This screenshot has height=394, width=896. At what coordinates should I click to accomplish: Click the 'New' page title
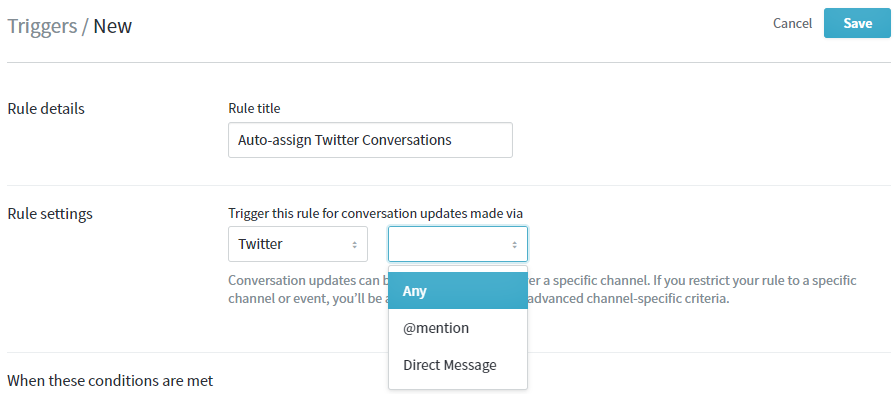pos(113,26)
